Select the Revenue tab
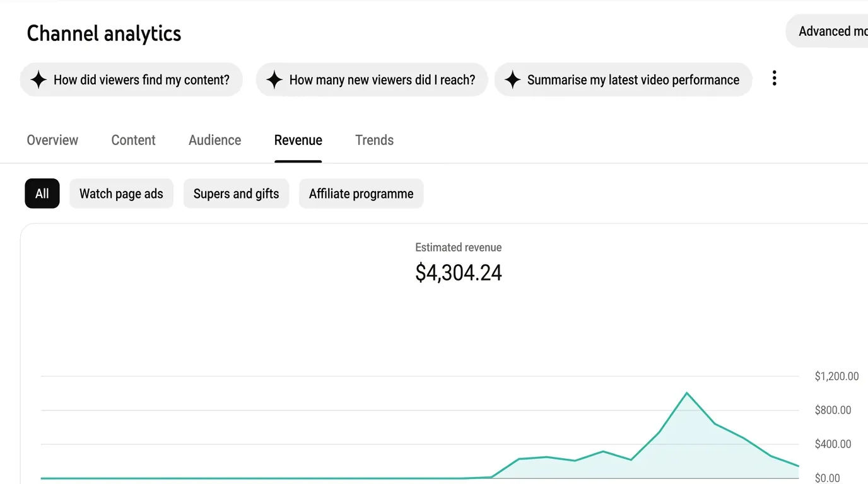The height and width of the screenshot is (484, 868). coord(298,140)
